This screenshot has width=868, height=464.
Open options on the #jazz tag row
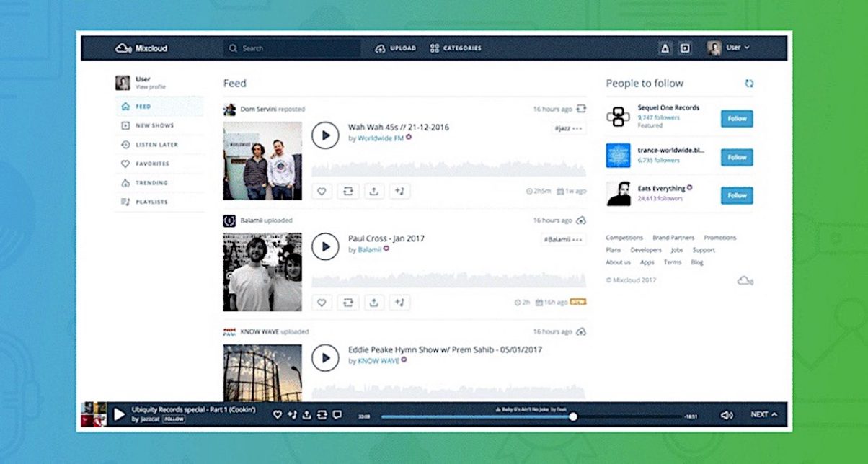tap(578, 127)
